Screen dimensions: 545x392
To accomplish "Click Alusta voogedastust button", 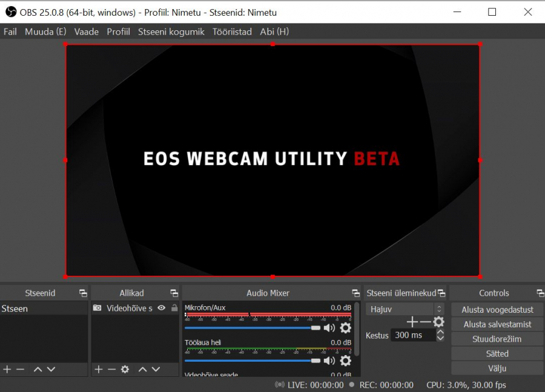I will pyautogui.click(x=497, y=310).
